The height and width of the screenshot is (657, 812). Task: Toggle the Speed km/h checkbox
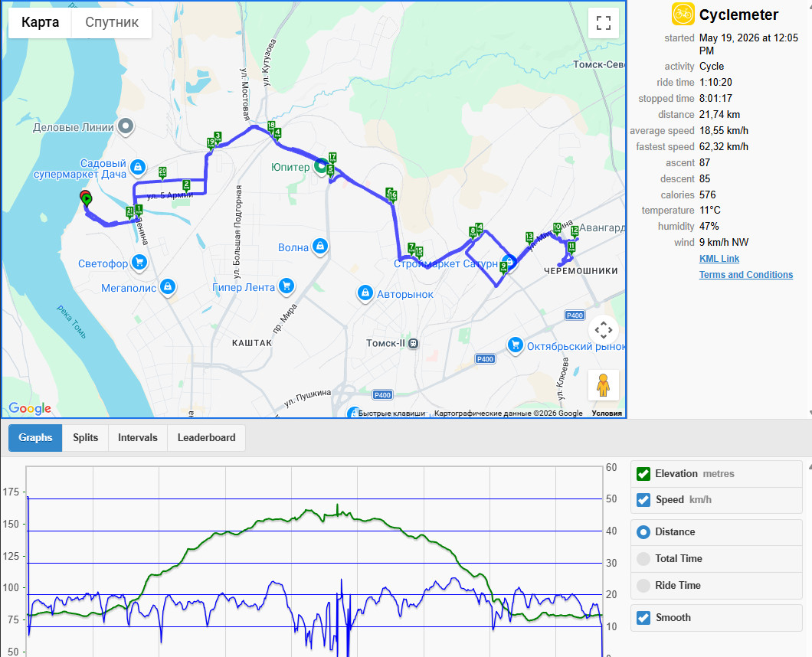tap(643, 500)
